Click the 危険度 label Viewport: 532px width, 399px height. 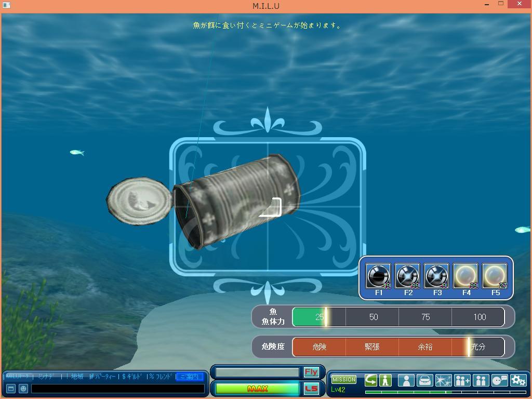click(273, 347)
